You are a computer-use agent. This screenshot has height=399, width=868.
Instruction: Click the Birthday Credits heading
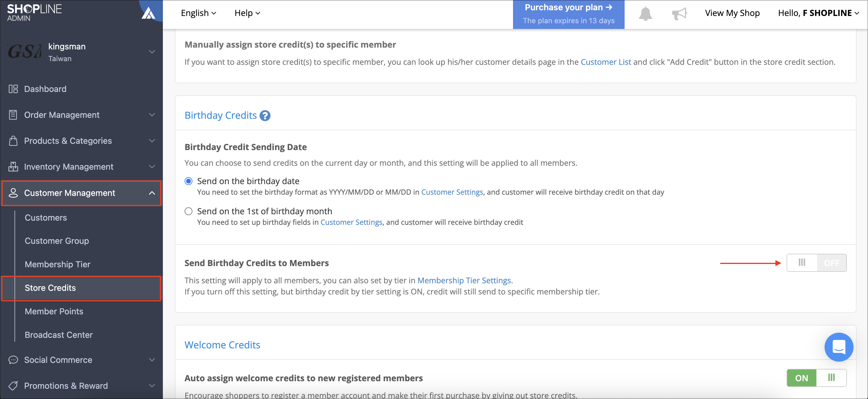(x=221, y=115)
